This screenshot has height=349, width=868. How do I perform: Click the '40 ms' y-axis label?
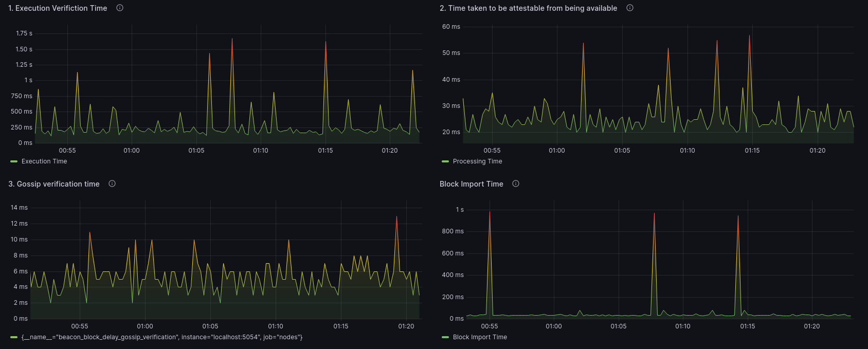[451, 80]
